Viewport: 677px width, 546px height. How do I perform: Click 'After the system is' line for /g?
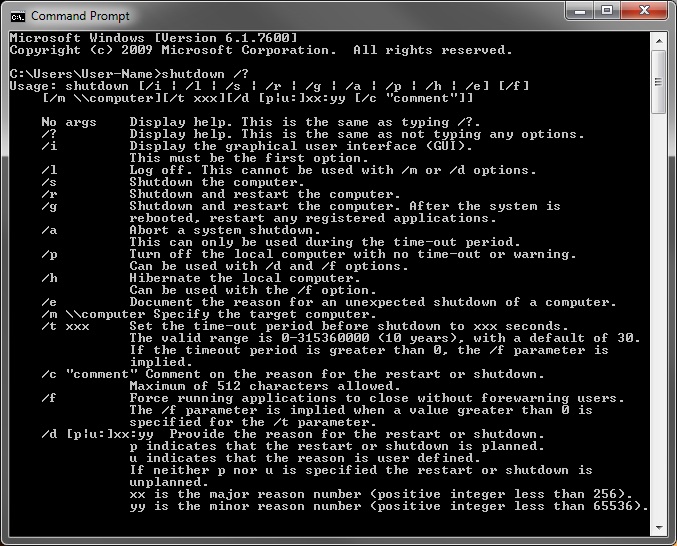click(345, 206)
